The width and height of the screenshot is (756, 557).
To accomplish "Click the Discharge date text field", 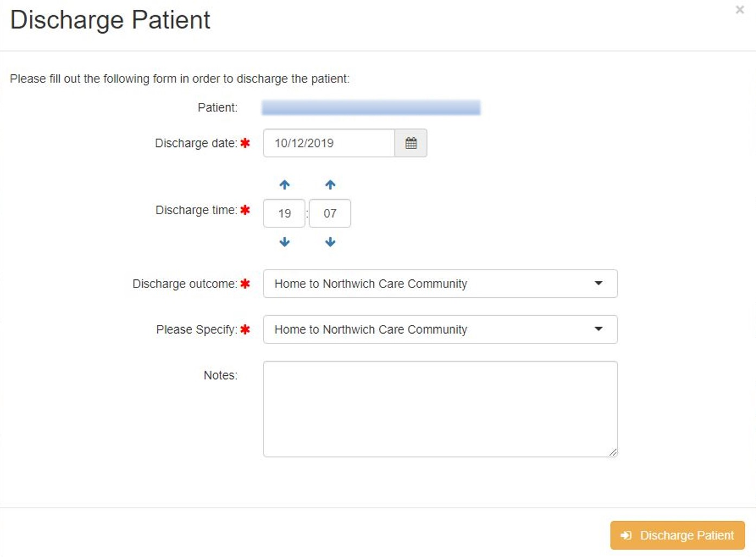I will coord(329,143).
